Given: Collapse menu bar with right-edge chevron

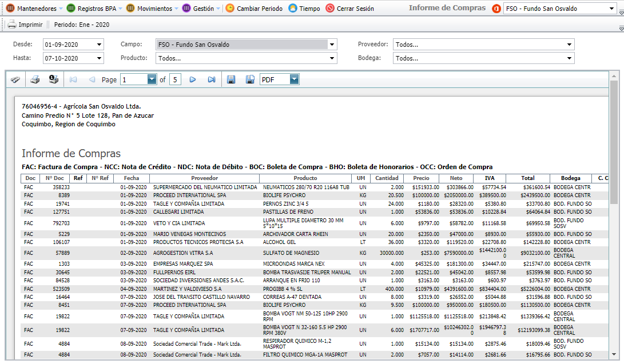Looking at the screenshot, I should [x=621, y=13].
